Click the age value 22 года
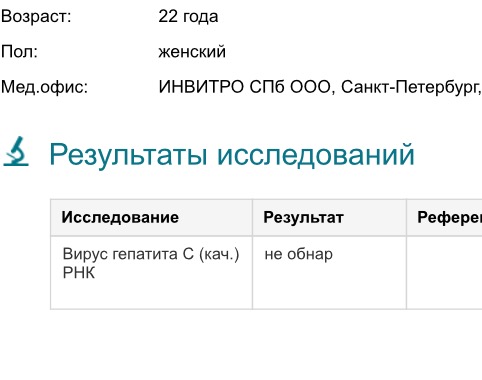Viewport: 482px width, 380px height. click(x=188, y=16)
